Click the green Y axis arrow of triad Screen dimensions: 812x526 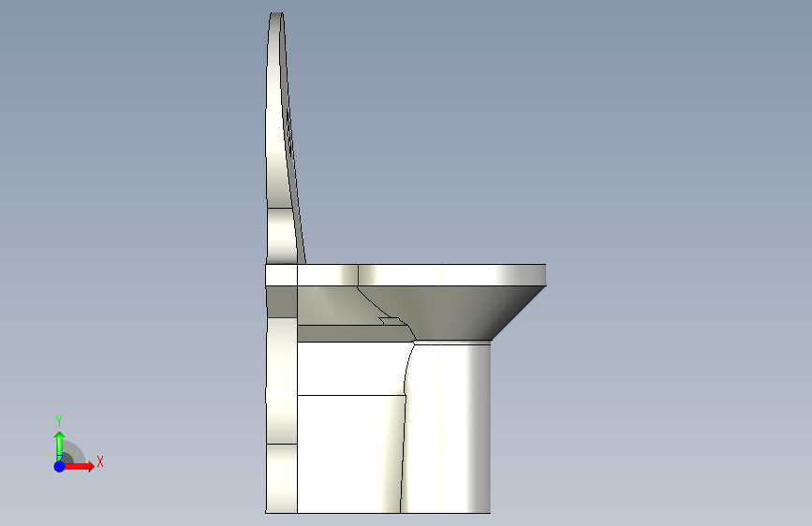60,446
